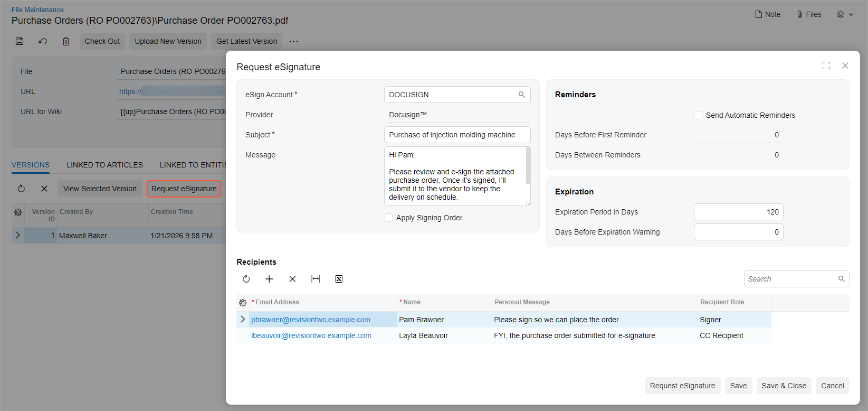This screenshot has height=411, width=868.
Task: Open the Files paperclip button
Action: click(809, 14)
